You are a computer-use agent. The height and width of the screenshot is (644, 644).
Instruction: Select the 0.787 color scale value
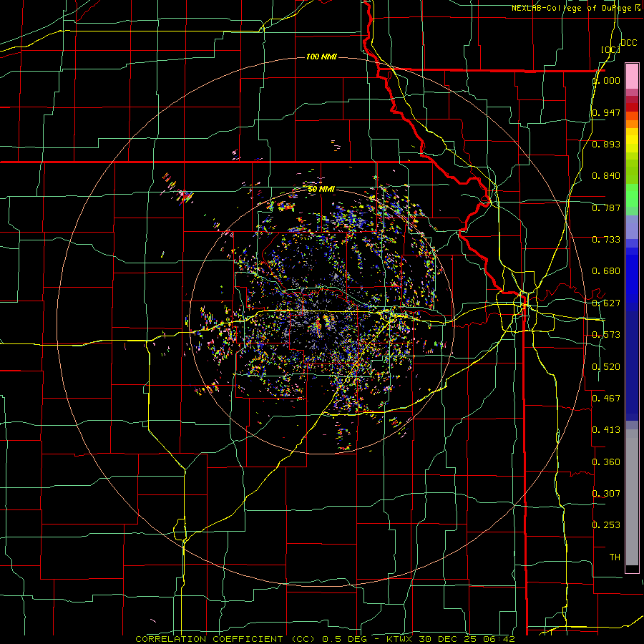click(606, 208)
